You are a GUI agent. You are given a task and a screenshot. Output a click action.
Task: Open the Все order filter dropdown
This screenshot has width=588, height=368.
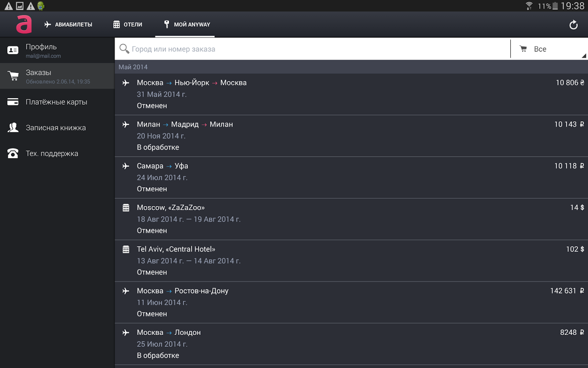[549, 49]
